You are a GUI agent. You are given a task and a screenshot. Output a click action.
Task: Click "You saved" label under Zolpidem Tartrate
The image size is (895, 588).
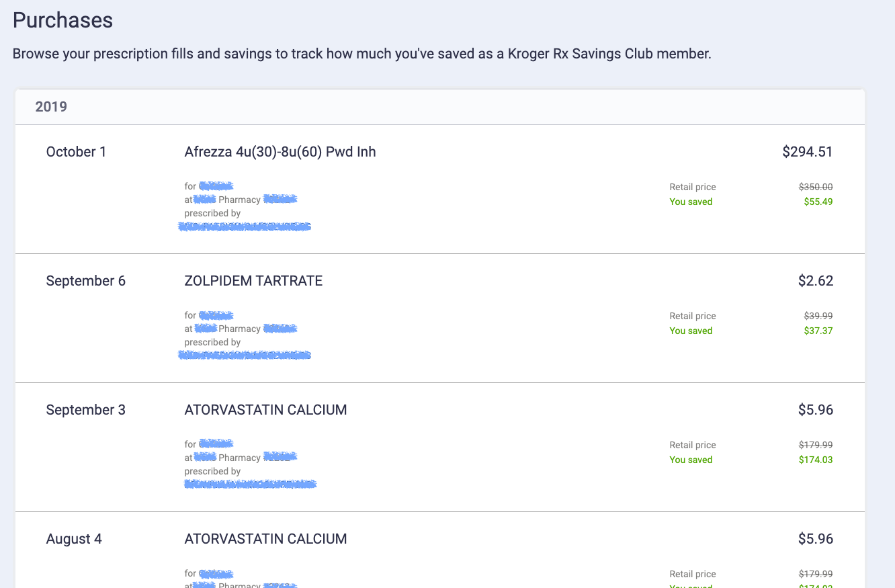click(691, 331)
